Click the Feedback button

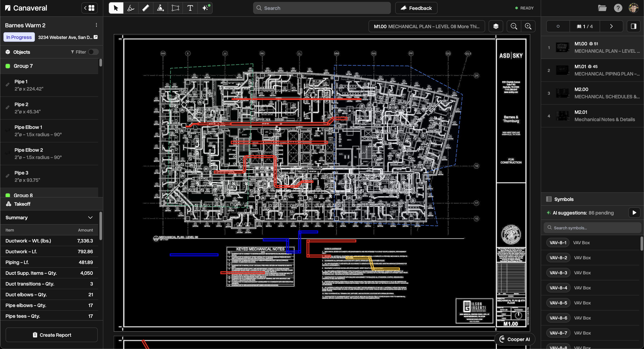pos(416,8)
